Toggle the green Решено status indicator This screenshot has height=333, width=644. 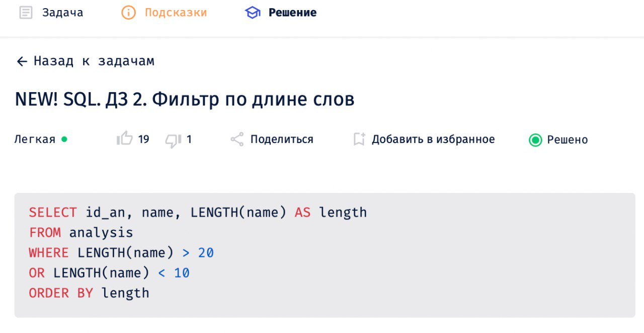pos(535,140)
